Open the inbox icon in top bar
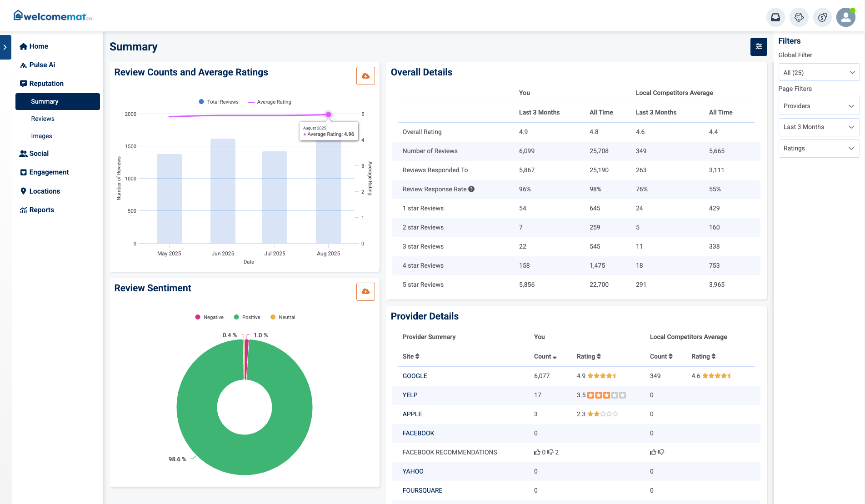Image resolution: width=865 pixels, height=504 pixels. click(x=775, y=17)
